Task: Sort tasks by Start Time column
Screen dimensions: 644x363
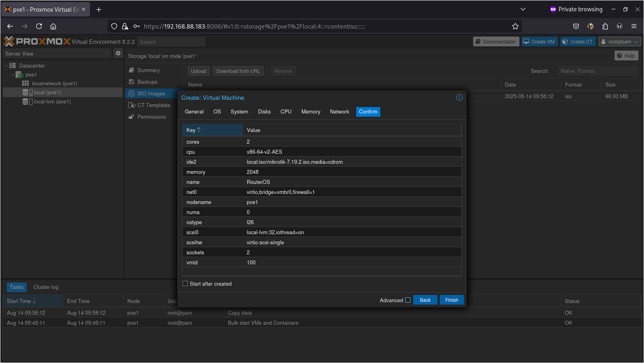Action: pyautogui.click(x=33, y=301)
